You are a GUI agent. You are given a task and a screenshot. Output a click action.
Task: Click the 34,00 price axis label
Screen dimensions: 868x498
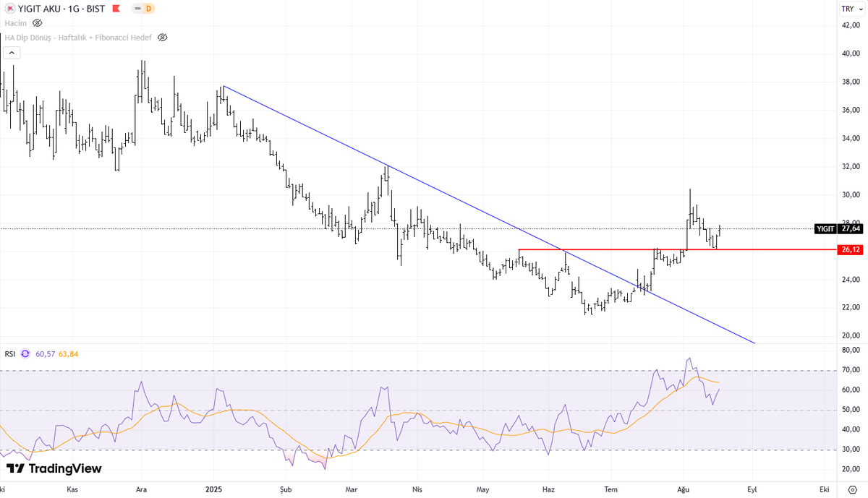[850, 138]
